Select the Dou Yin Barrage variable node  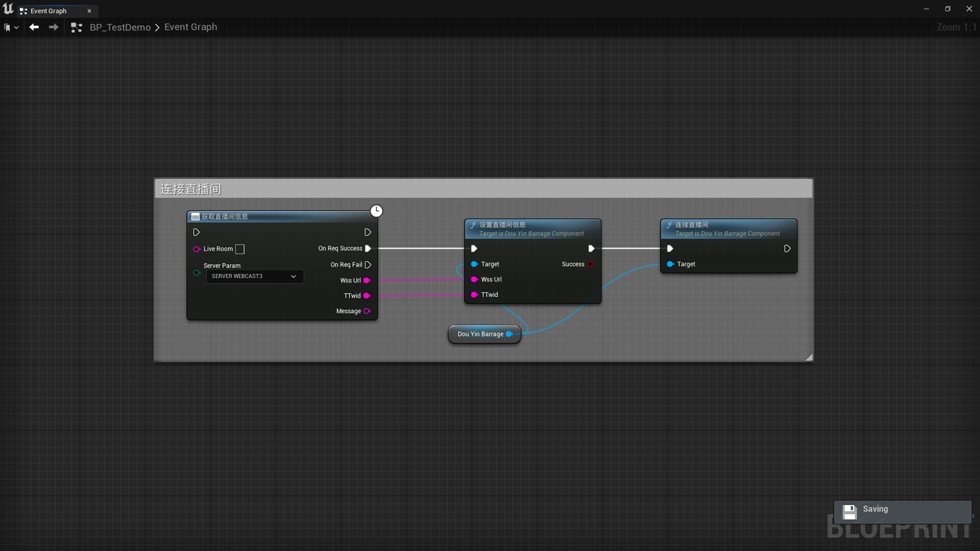click(484, 334)
